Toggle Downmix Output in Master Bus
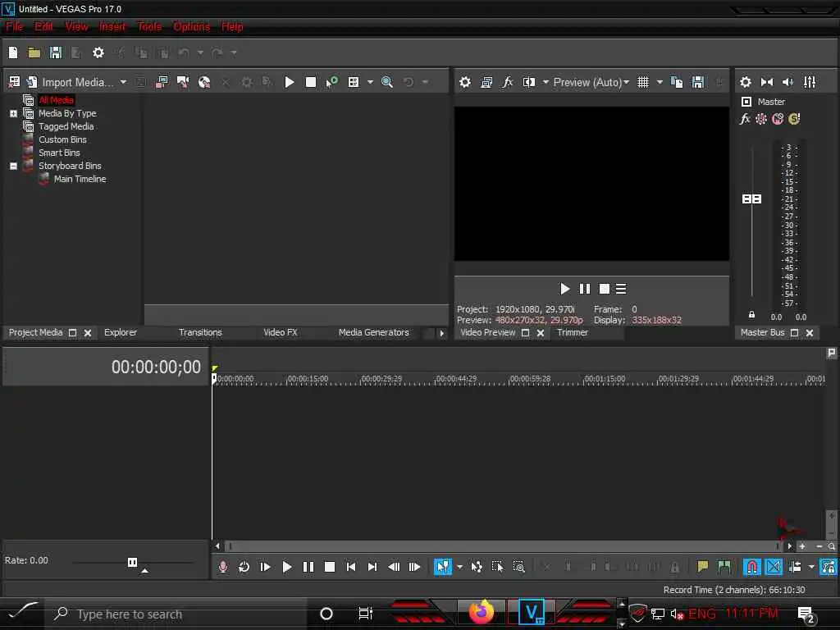This screenshot has width=840, height=630. 767,82
